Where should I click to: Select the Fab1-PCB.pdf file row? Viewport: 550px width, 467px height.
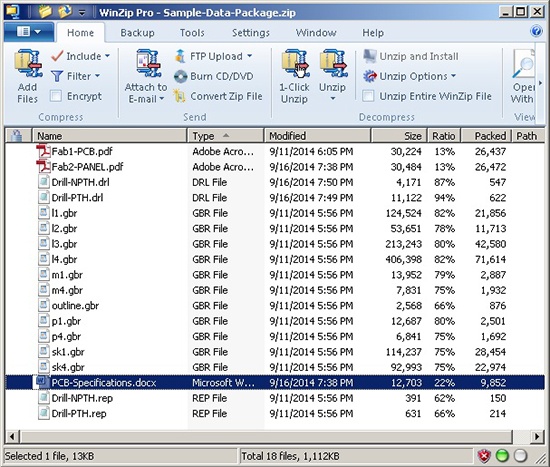[x=275, y=152]
